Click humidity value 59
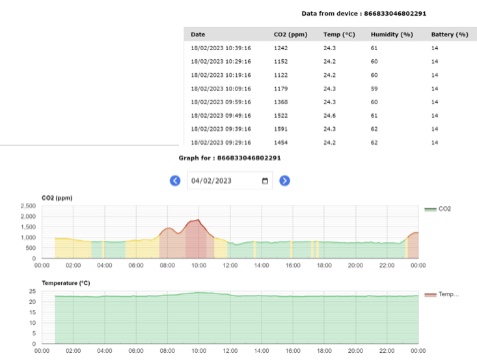 coord(374,89)
